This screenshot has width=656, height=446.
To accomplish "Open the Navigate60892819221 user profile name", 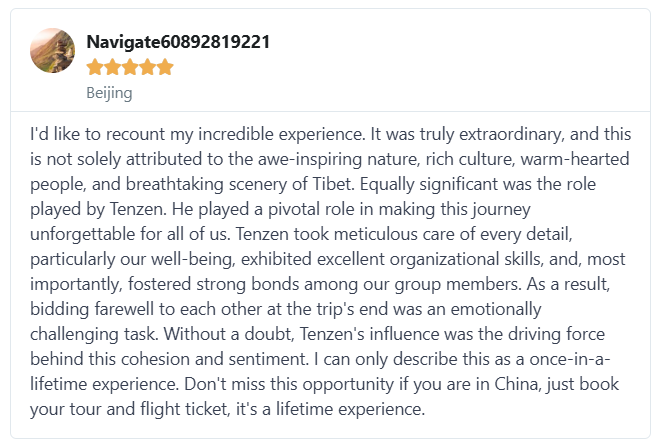I will click(x=178, y=42).
